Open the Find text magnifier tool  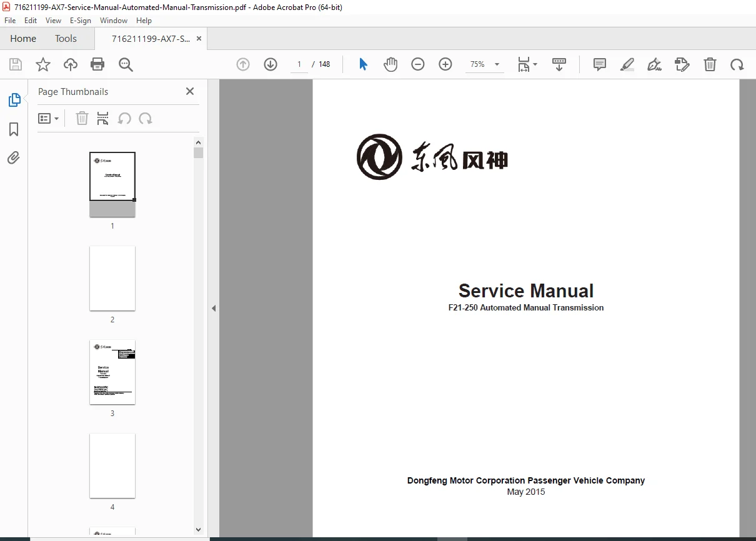click(x=126, y=64)
